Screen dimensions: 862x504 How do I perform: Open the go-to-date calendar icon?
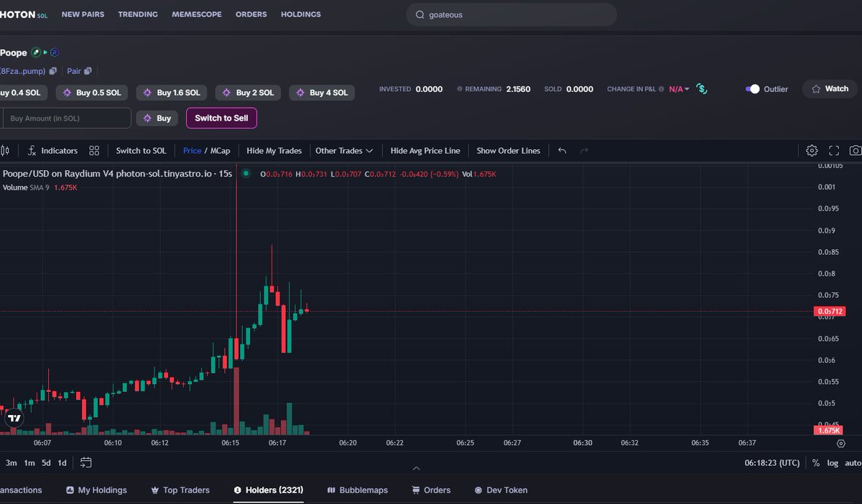(x=86, y=462)
